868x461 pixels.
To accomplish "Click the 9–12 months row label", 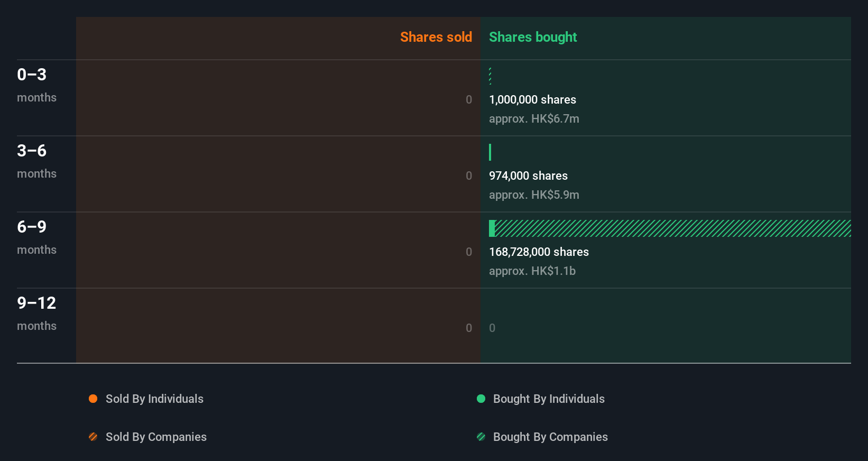I will (x=36, y=314).
